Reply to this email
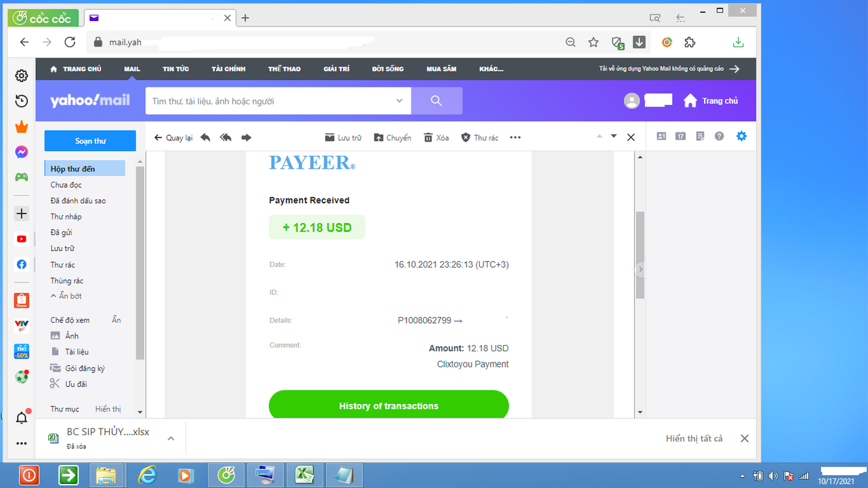This screenshot has width=868, height=488. tap(205, 138)
